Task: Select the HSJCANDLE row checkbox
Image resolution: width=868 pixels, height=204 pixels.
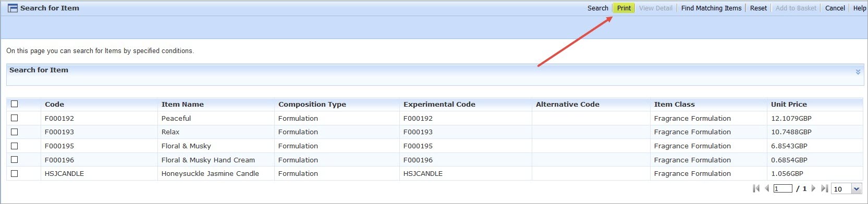Action: 14,174
